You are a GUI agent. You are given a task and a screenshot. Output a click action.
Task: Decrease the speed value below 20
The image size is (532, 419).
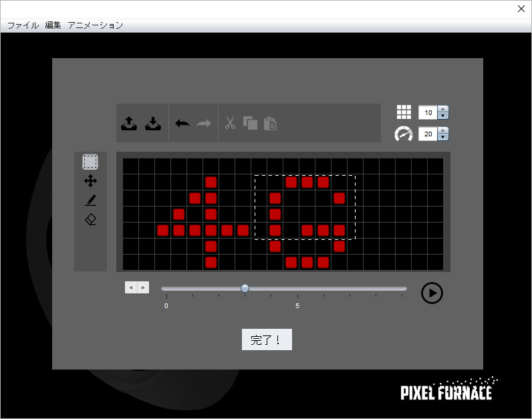[442, 138]
